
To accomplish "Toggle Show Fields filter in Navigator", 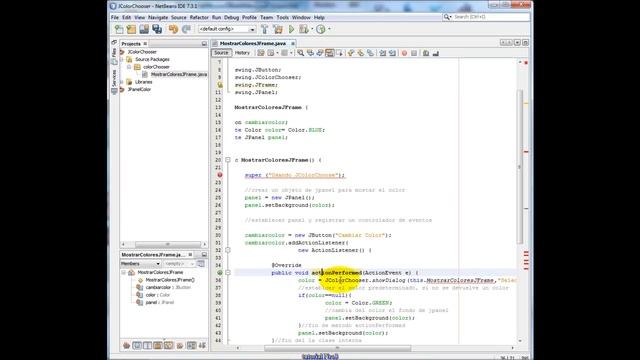I will pos(137,346).
